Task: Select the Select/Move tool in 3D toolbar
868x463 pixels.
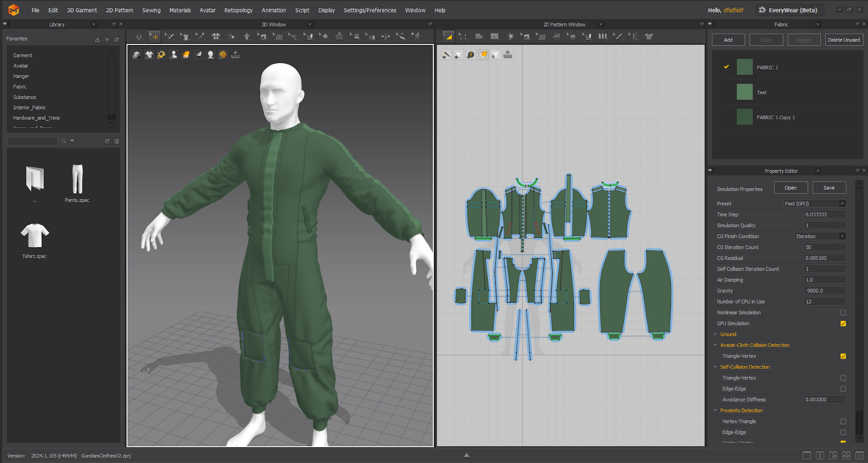Action: click(155, 36)
